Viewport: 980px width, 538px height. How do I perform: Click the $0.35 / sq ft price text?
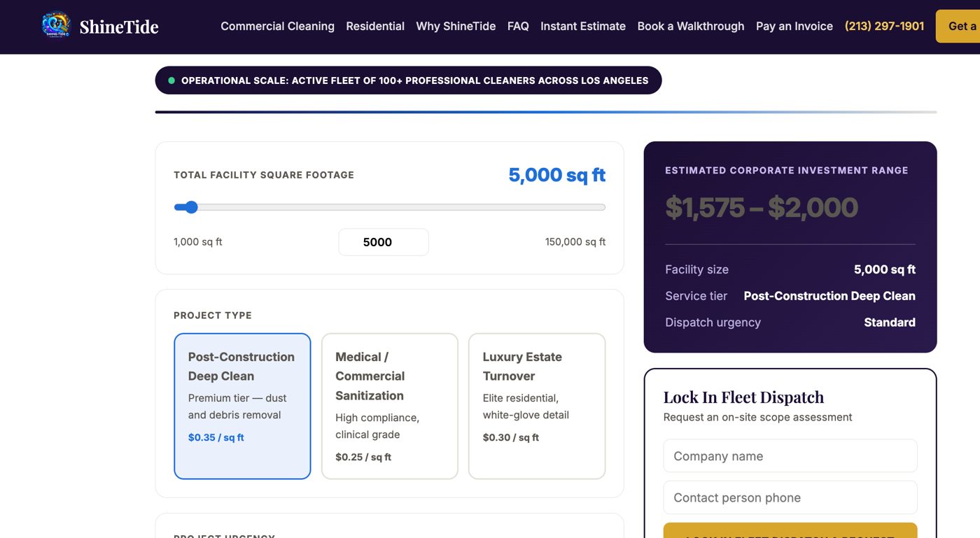216,437
